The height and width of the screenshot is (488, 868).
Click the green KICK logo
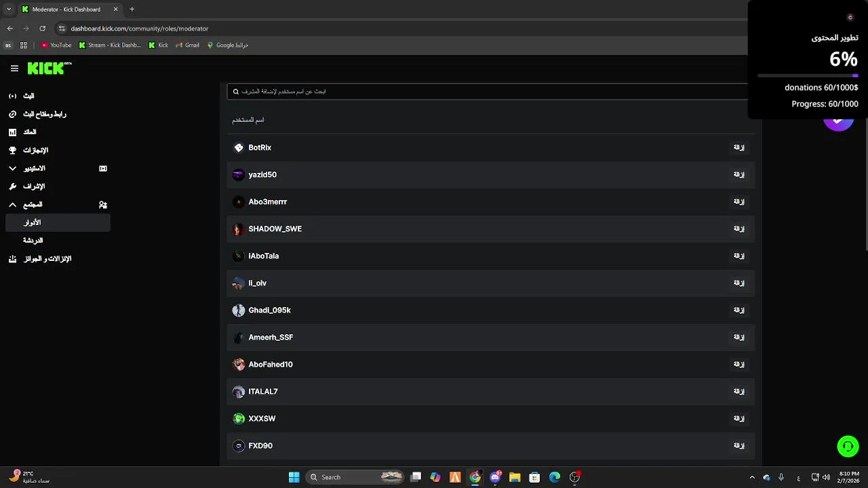(49, 68)
